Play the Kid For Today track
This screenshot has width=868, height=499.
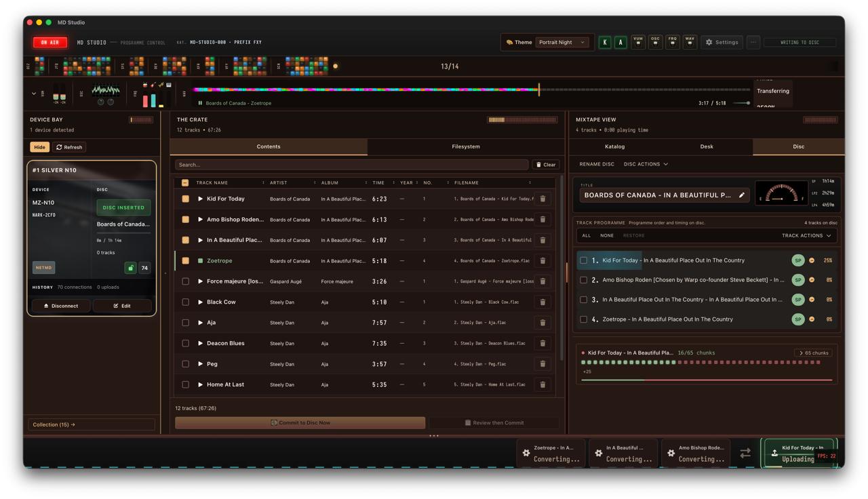(200, 199)
